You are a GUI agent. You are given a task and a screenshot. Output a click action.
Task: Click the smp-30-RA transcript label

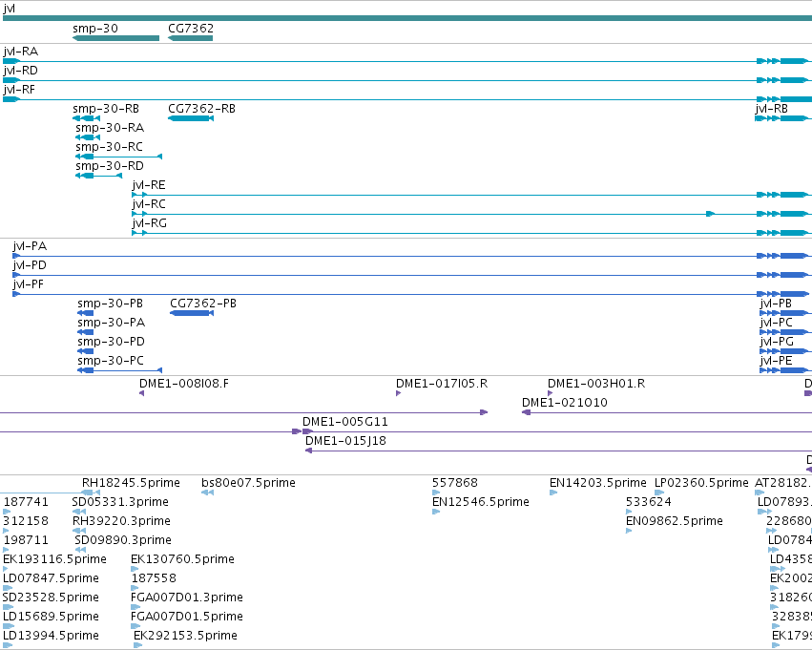[x=110, y=128]
